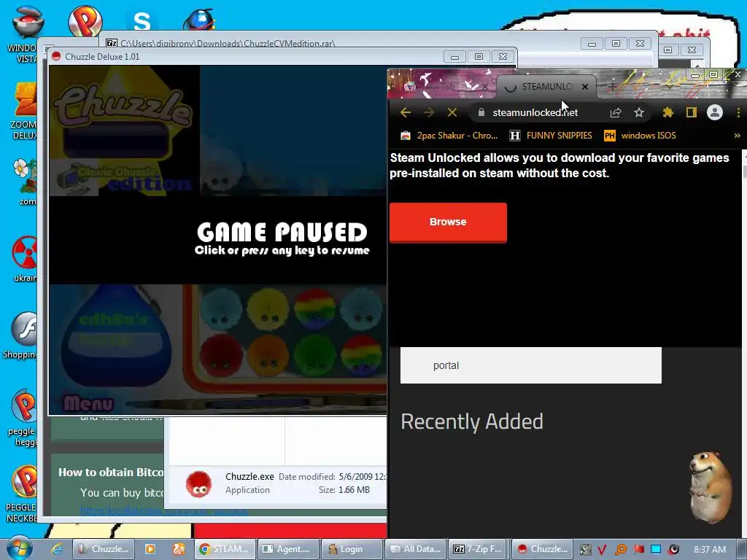Go back in the Chrome browser
This screenshot has width=747, height=560.
[x=406, y=112]
